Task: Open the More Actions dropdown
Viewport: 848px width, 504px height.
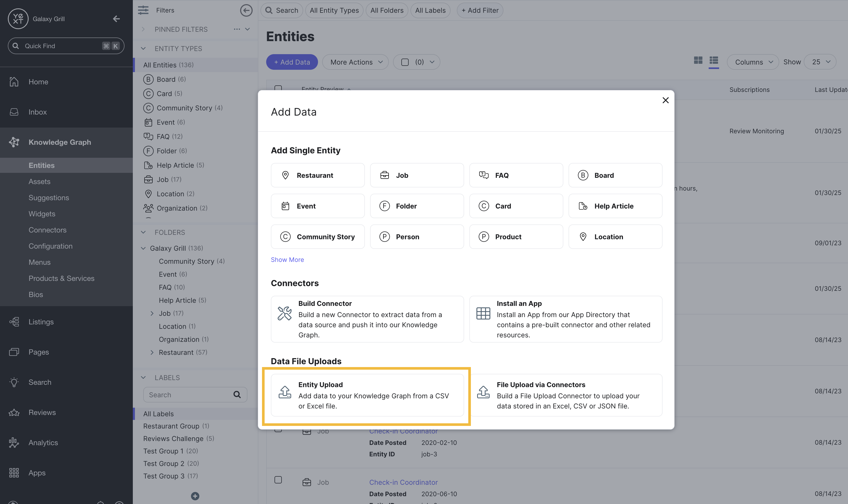Action: 355,62
